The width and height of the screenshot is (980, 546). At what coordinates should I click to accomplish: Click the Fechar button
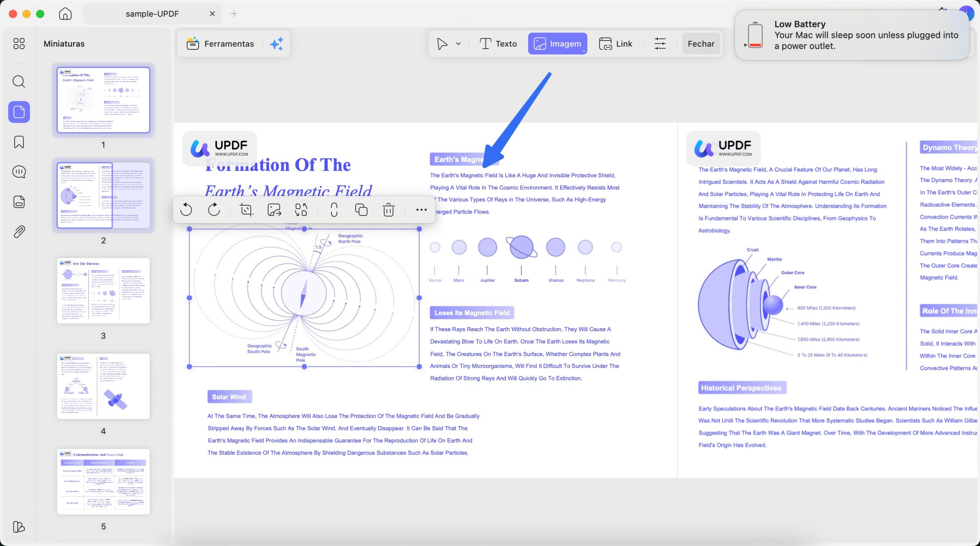[701, 44]
